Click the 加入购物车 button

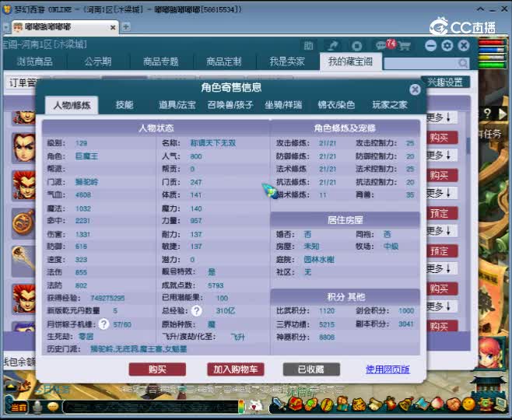coord(236,369)
